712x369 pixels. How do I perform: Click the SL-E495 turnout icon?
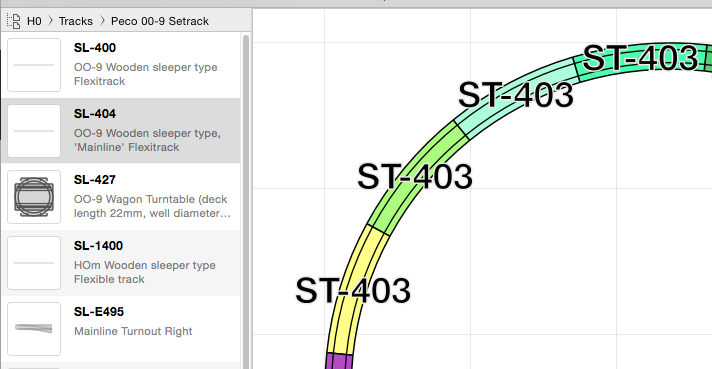tap(34, 329)
